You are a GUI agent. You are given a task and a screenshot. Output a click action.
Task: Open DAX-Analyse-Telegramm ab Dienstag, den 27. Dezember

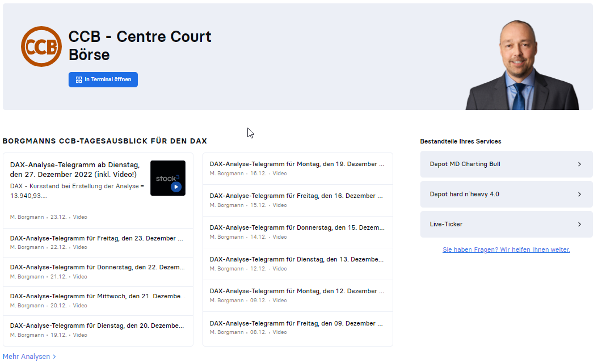click(x=75, y=169)
